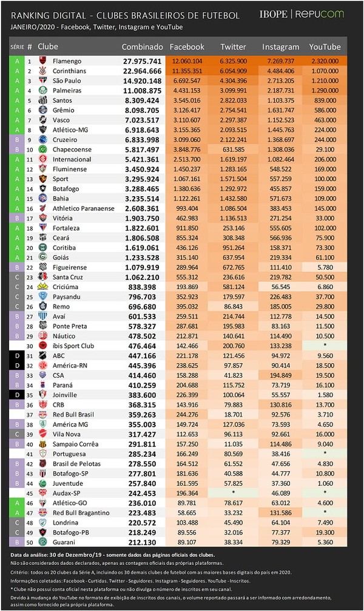Select the Facebook column header
The image size is (364, 611).
[187, 47]
